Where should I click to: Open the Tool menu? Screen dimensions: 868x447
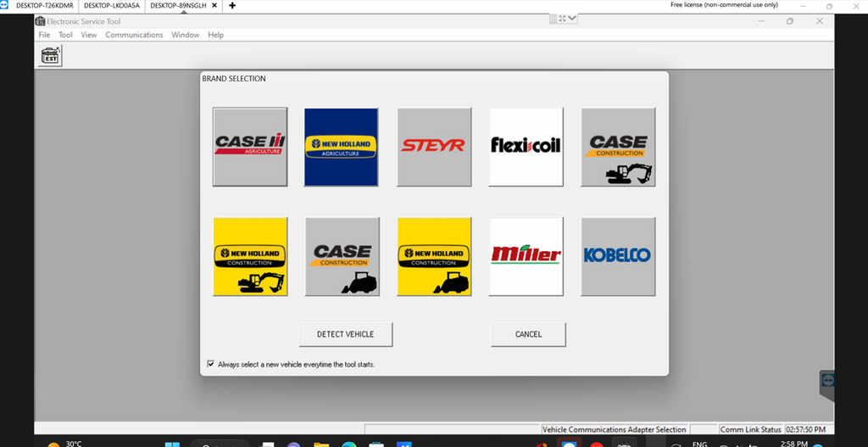65,35
